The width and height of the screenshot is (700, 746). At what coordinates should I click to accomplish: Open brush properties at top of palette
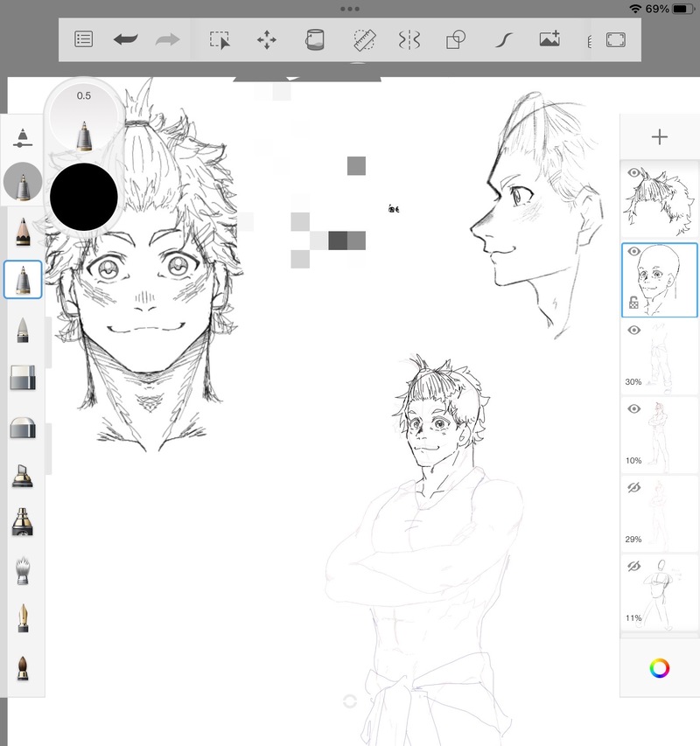pos(23,137)
